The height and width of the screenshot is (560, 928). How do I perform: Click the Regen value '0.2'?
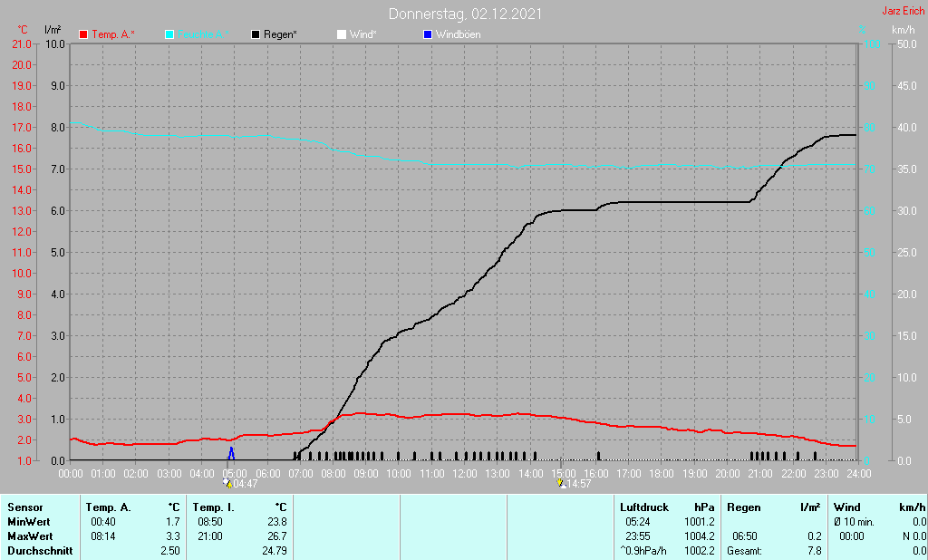coord(815,536)
